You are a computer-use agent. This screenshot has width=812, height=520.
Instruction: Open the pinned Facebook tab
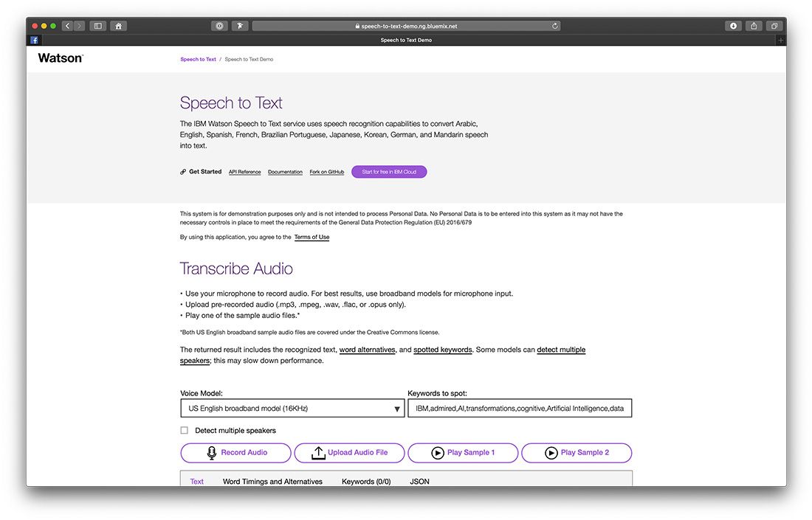34,40
